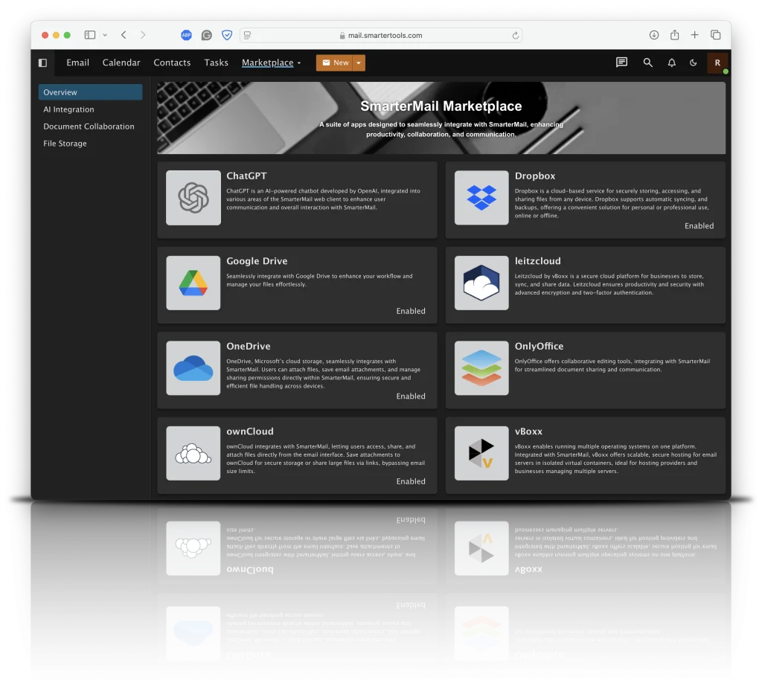Select Overview in the sidebar
Screen dimensions: 762x700
(x=90, y=92)
